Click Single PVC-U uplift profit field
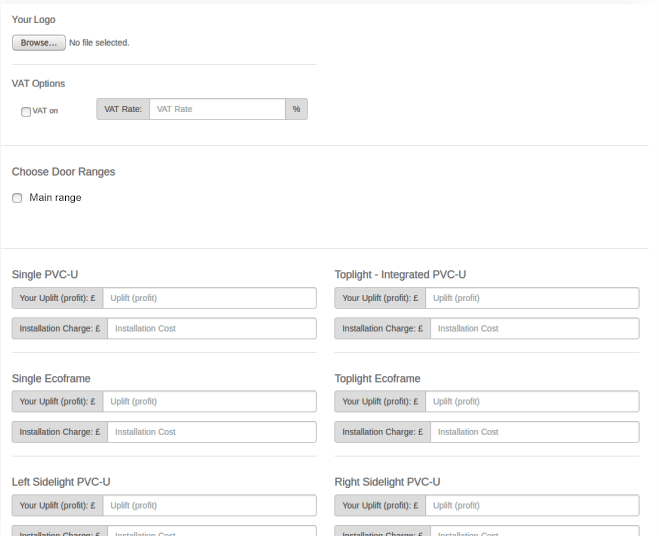The image size is (659, 536). click(209, 298)
